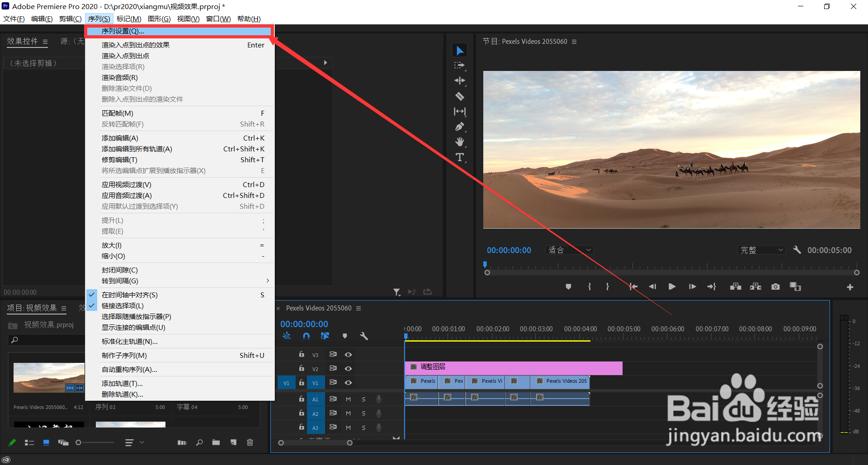Screen dimensions: 868x465
Task: Open the Pexels Videos 2055060 timeline panel menu
Action: point(359,308)
